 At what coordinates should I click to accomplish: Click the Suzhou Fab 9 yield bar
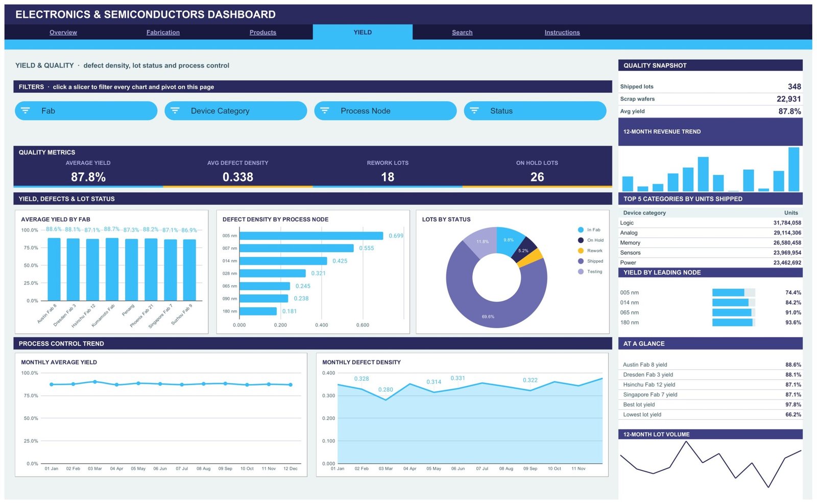(x=189, y=270)
